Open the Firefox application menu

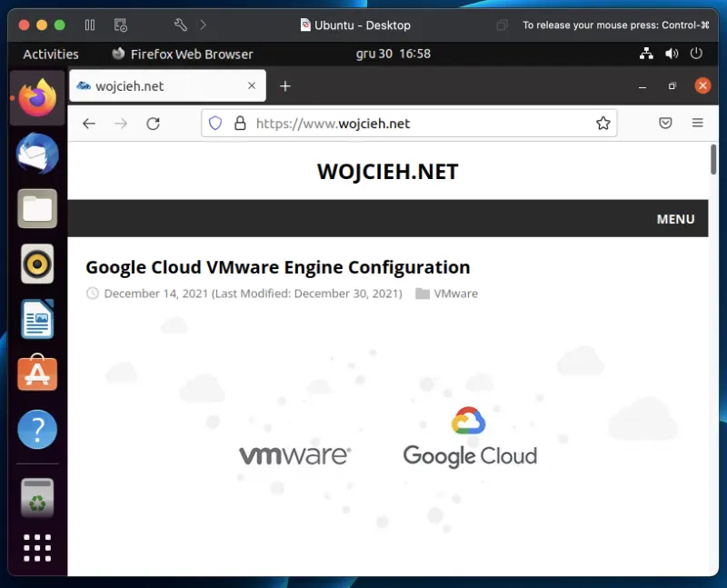tap(697, 123)
